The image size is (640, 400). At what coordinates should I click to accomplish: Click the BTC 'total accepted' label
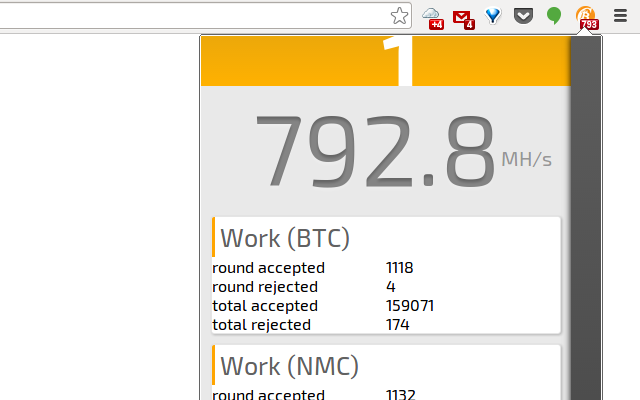pos(265,306)
